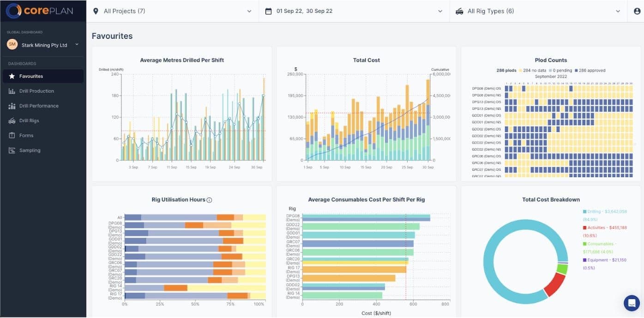Click the Favourites star icon
The width and height of the screenshot is (644, 318).
tap(12, 76)
